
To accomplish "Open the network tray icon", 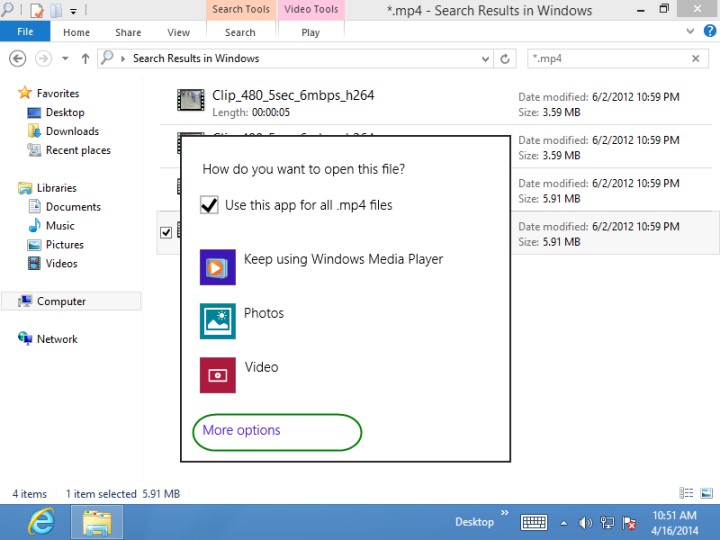I will 607,523.
